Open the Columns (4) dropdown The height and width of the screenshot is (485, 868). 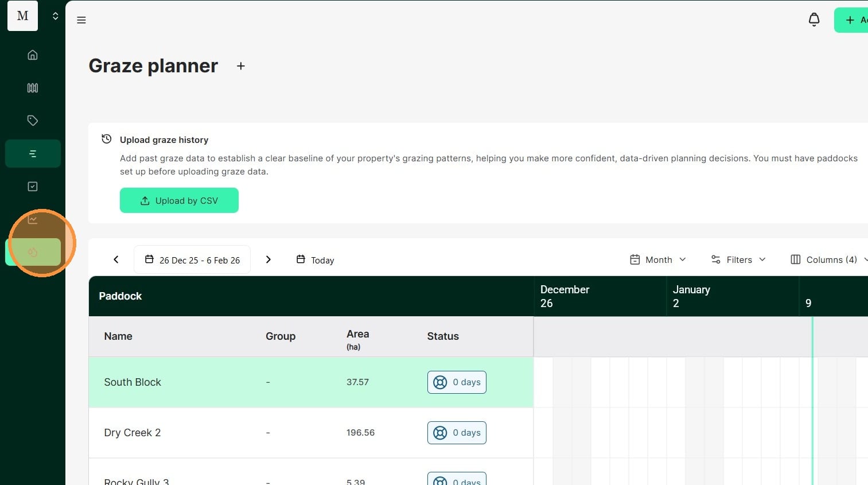pyautogui.click(x=828, y=260)
